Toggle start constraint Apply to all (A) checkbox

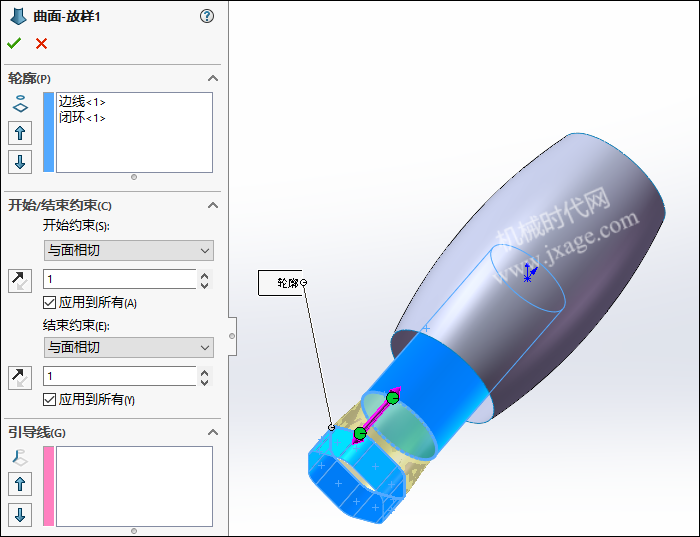click(x=49, y=303)
